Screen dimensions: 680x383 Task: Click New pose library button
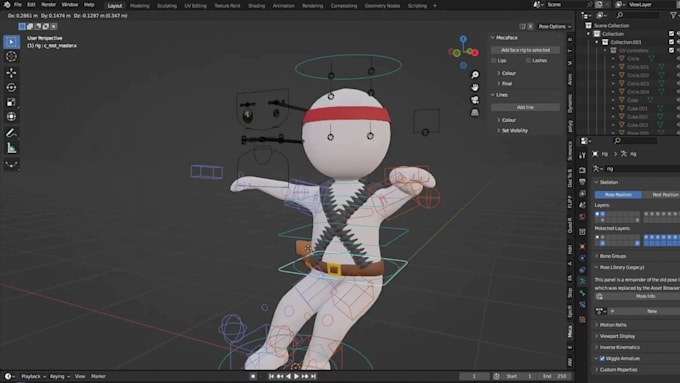tap(652, 311)
